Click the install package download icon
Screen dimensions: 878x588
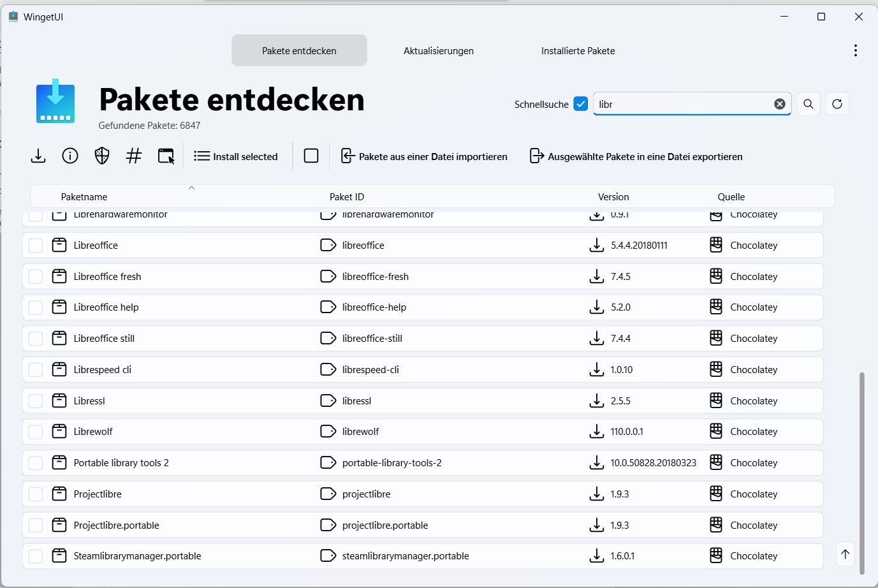(38, 156)
